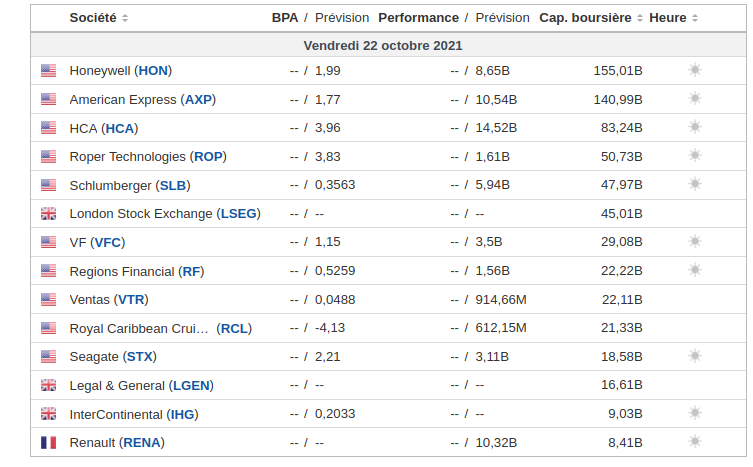Open the HON ticker link
Viewport: 753px width, 467px height.
click(x=153, y=70)
